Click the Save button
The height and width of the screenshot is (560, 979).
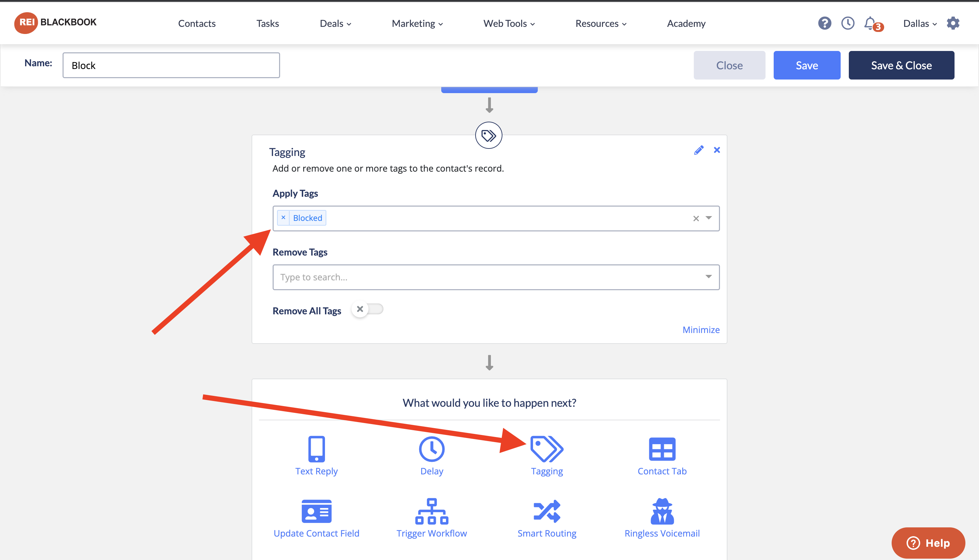pos(807,65)
